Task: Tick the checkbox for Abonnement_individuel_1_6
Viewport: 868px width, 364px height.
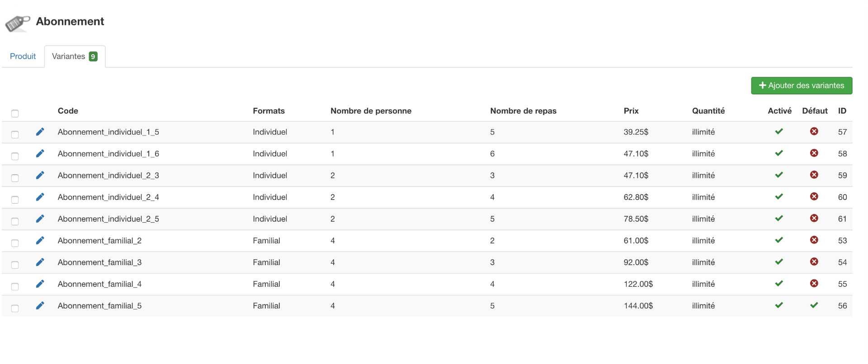Action: (15, 156)
